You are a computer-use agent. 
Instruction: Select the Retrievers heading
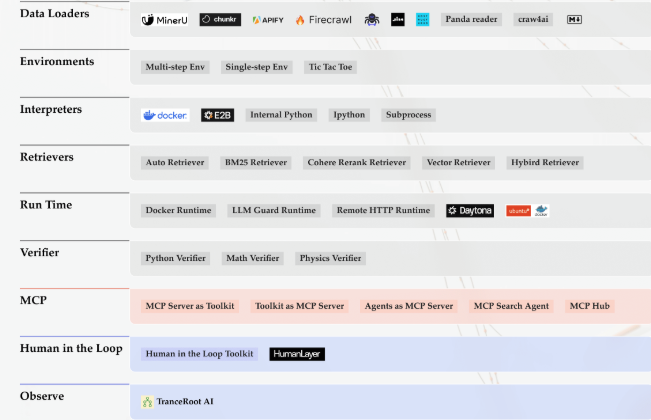pyautogui.click(x=46, y=157)
